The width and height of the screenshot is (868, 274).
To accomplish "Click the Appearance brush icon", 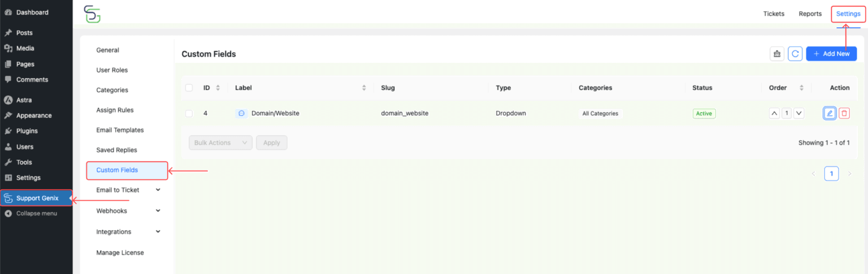I will pyautogui.click(x=8, y=115).
